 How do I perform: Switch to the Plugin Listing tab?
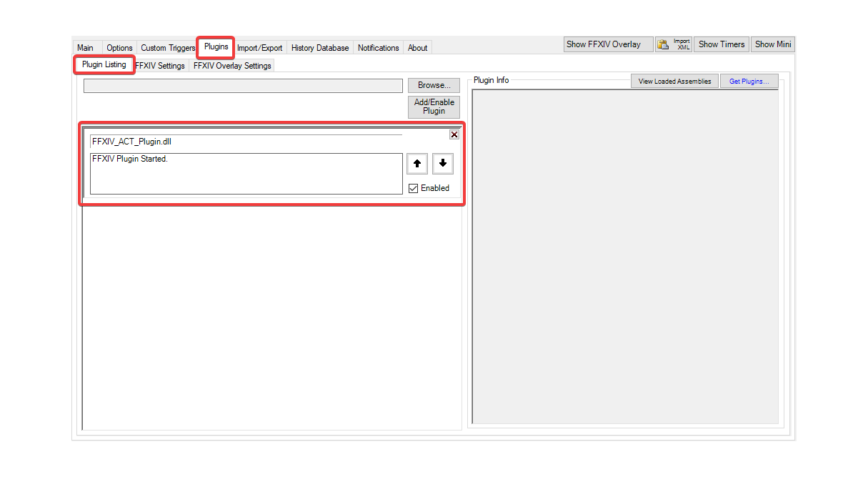point(104,64)
